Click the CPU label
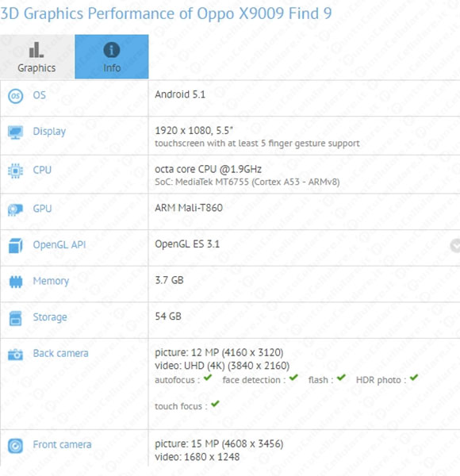 [42, 170]
